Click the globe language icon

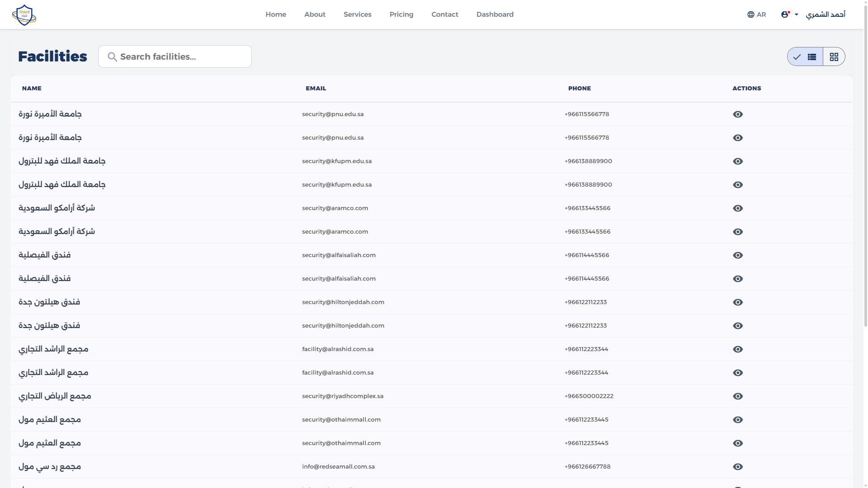point(750,14)
